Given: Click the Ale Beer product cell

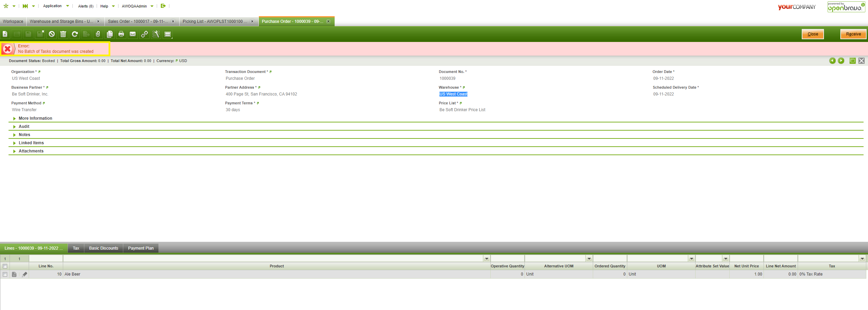Looking at the screenshot, I should 277,275.
